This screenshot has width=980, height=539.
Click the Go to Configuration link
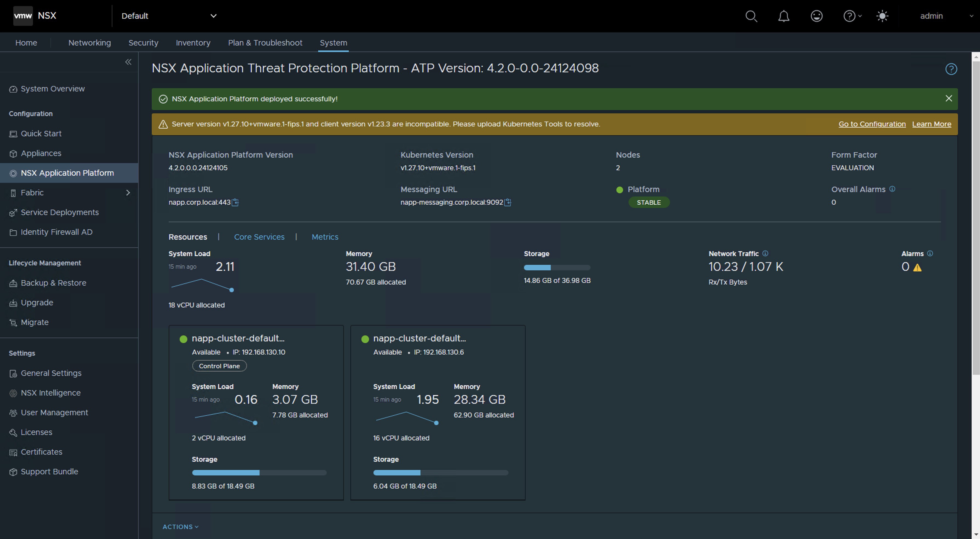872,124
